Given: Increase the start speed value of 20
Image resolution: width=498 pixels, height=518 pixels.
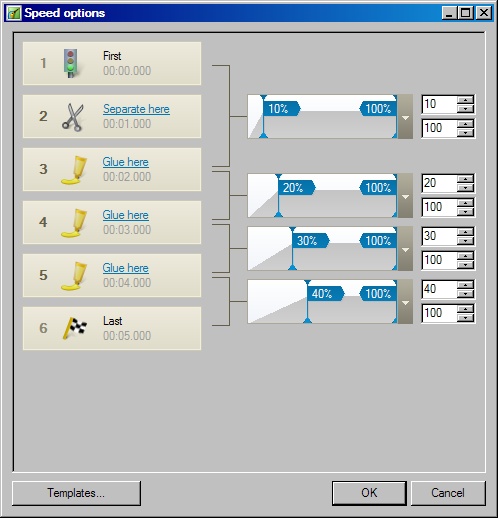Looking at the screenshot, I should [465, 179].
